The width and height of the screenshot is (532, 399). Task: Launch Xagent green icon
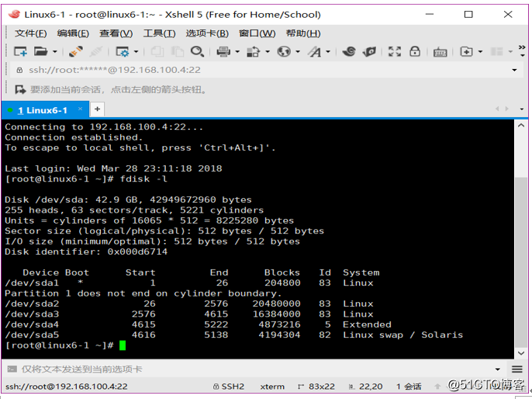tap(369, 51)
